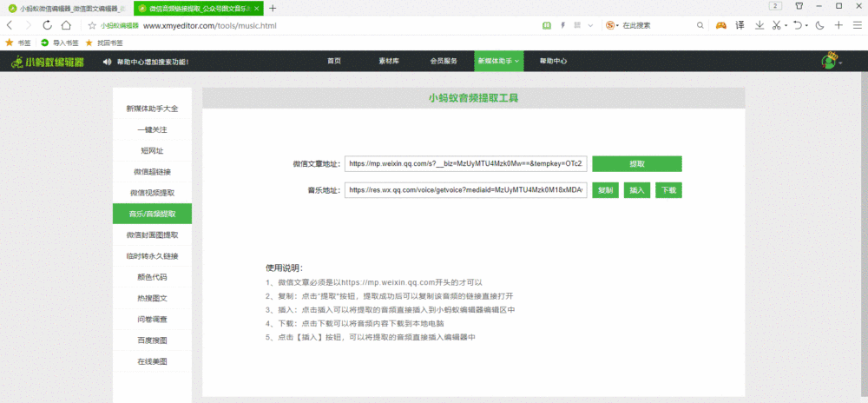868x403 pixels.
Task: Select 百度搜图 in the sidebar
Action: [152, 340]
